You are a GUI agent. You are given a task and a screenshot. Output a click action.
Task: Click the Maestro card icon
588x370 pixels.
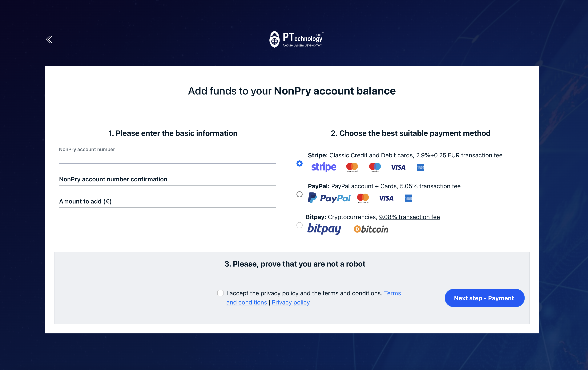pyautogui.click(x=375, y=167)
